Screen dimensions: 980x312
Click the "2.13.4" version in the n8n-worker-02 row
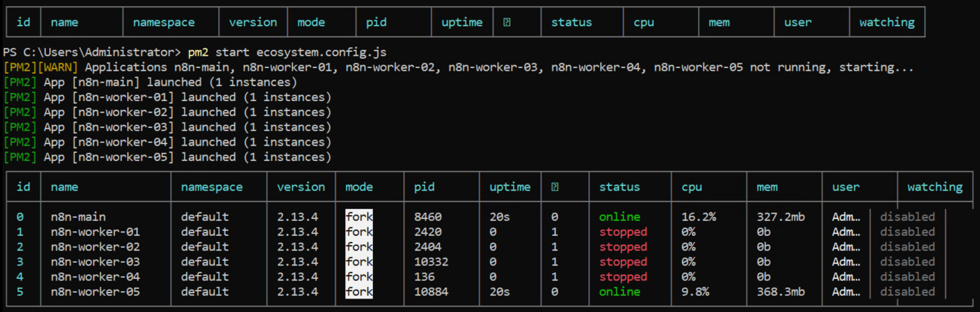[x=297, y=247]
